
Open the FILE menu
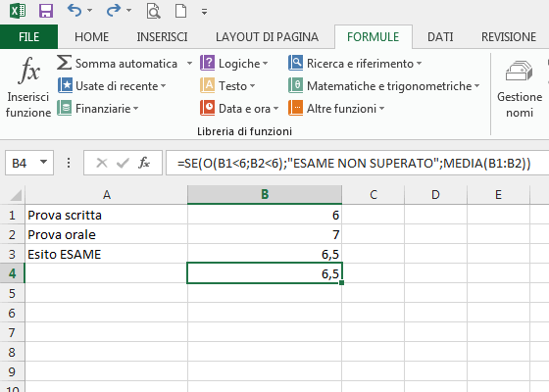[28, 37]
